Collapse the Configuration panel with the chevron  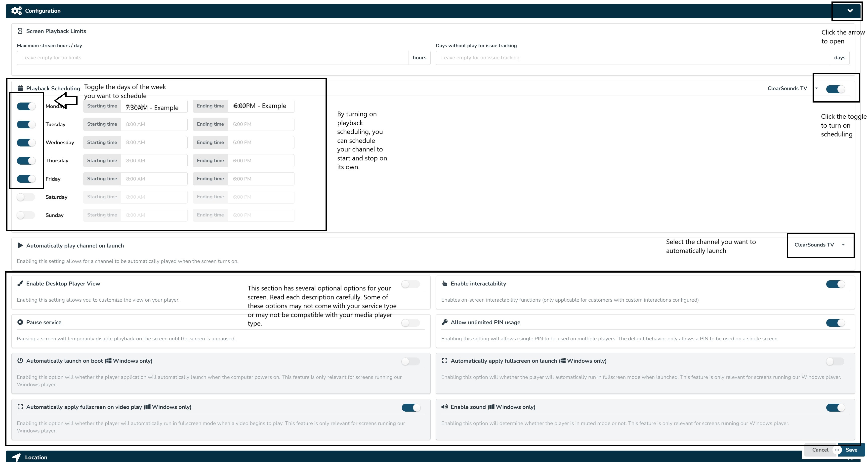coord(850,11)
